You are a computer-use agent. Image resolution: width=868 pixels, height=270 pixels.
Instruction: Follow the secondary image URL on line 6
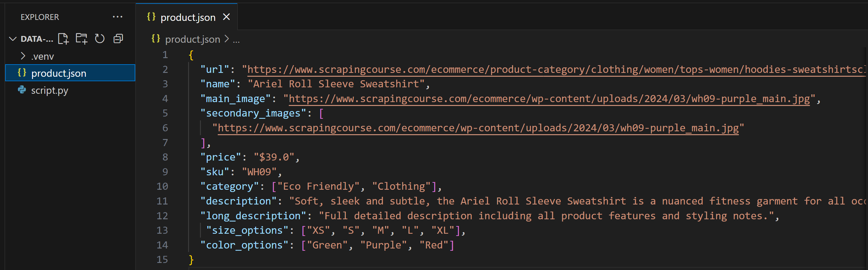[478, 128]
